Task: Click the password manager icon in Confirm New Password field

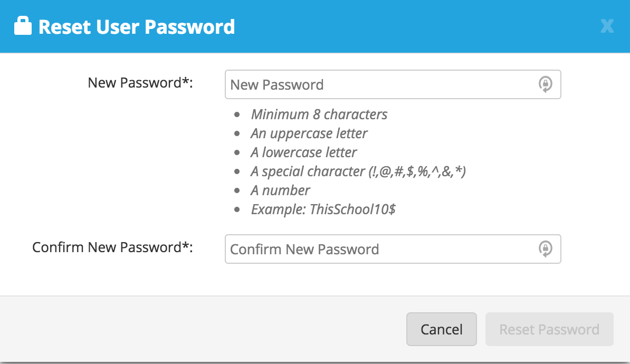Action: tap(545, 249)
